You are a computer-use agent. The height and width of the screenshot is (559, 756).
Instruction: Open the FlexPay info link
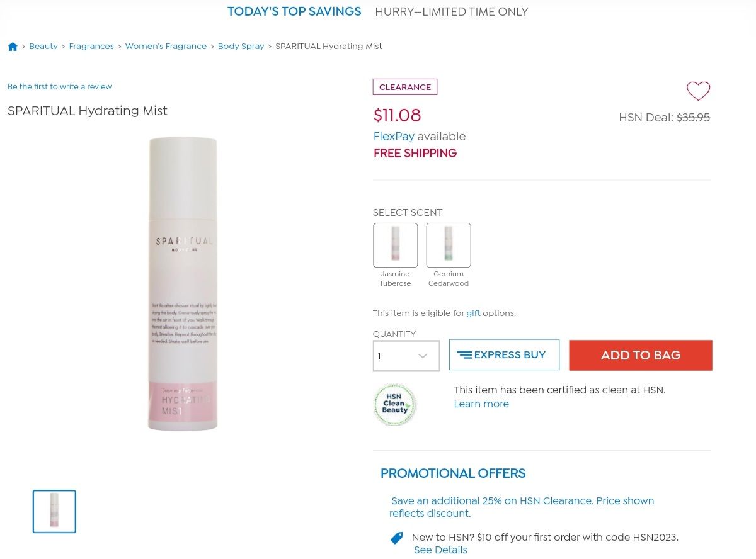point(394,137)
